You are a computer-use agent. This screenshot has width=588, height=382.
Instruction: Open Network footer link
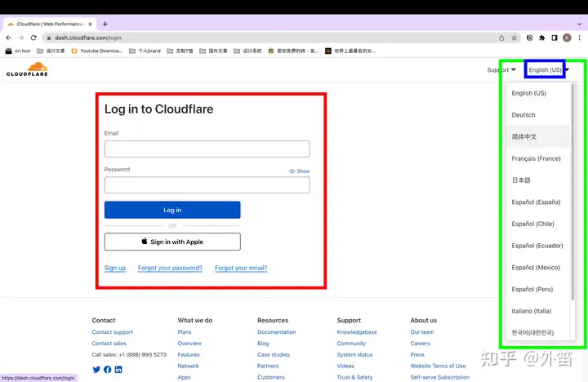(x=189, y=366)
